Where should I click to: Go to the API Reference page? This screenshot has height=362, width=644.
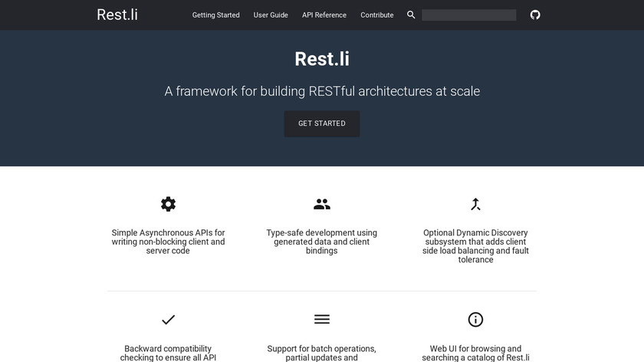click(324, 15)
